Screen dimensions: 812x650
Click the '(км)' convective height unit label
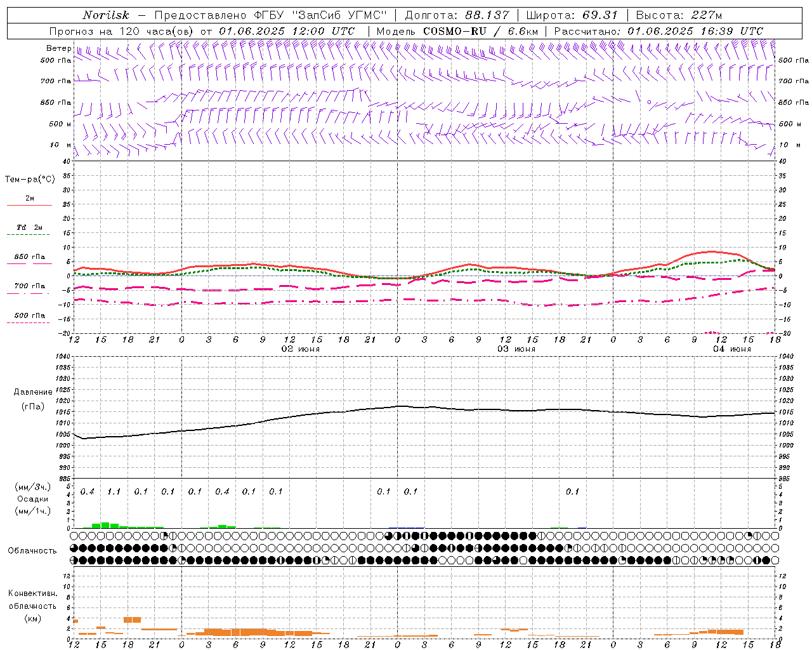(32, 618)
